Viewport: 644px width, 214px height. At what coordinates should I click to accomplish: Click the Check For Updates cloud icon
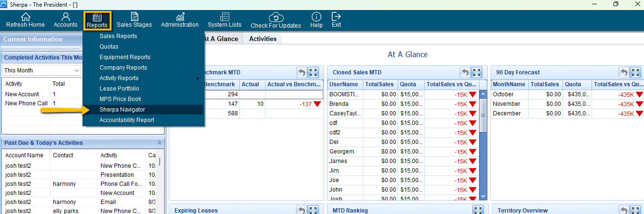[x=276, y=18]
